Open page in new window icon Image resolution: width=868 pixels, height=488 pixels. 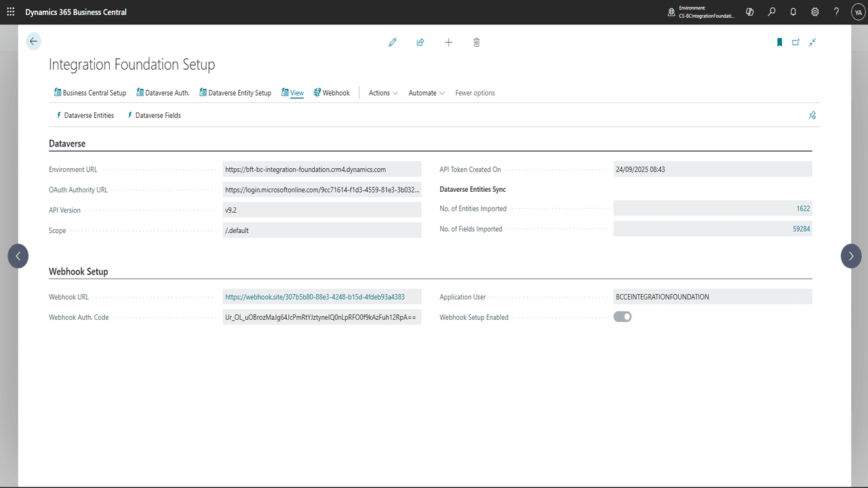796,42
